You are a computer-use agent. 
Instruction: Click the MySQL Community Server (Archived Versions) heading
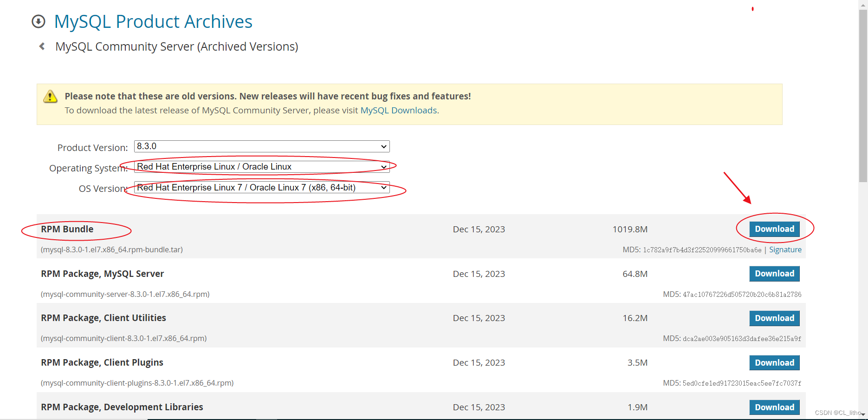[x=177, y=46]
